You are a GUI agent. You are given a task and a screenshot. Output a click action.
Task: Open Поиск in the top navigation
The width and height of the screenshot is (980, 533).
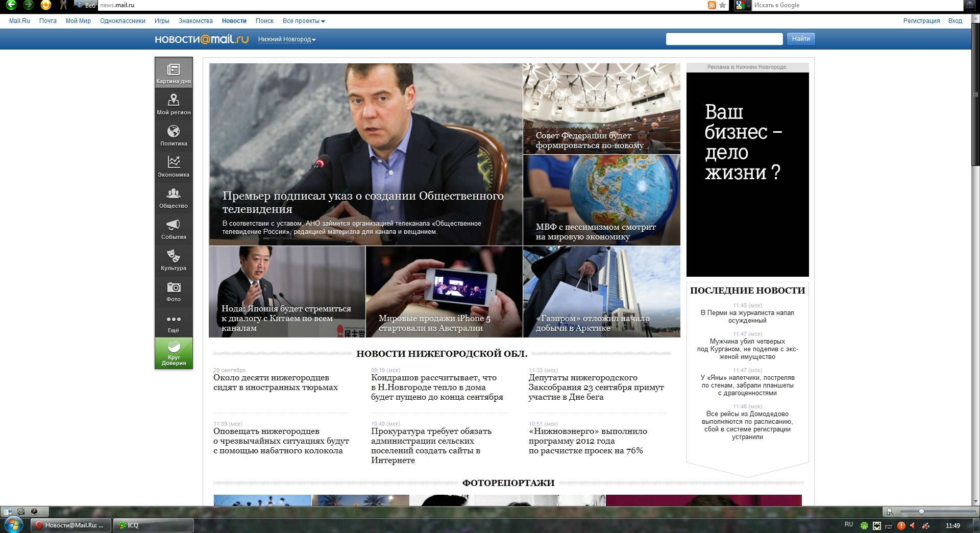(264, 21)
